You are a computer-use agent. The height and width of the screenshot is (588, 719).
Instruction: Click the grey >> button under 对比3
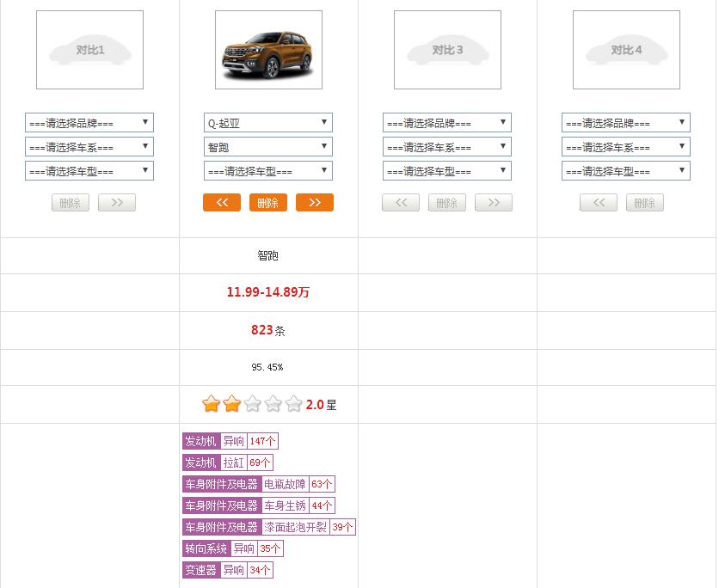tap(494, 203)
